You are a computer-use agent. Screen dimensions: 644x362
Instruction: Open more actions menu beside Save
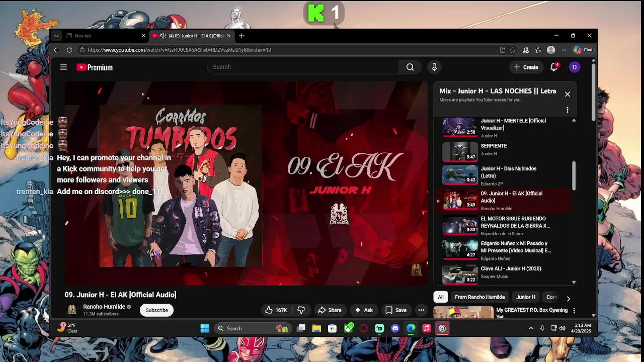pyautogui.click(x=421, y=310)
